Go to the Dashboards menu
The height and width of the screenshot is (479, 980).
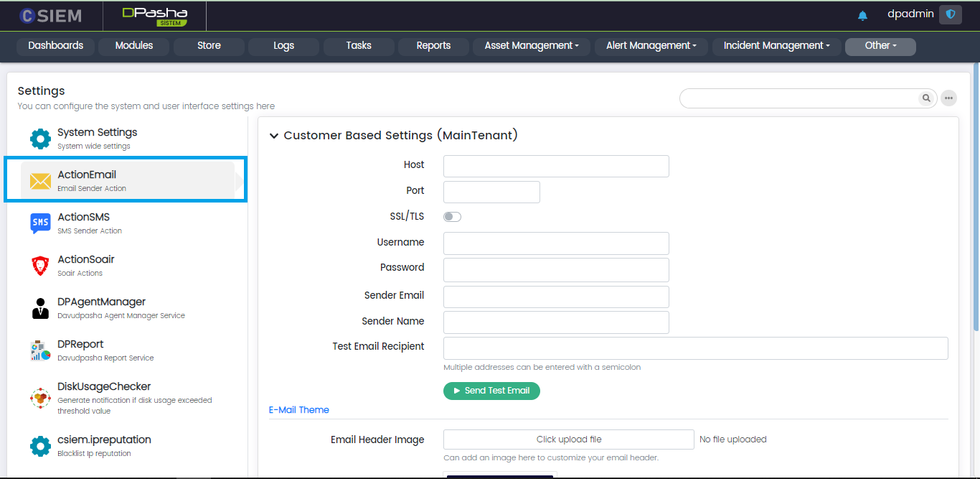click(x=56, y=46)
